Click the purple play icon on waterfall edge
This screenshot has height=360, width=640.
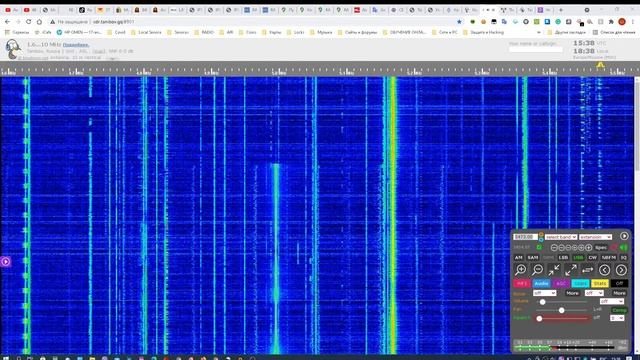click(x=5, y=262)
